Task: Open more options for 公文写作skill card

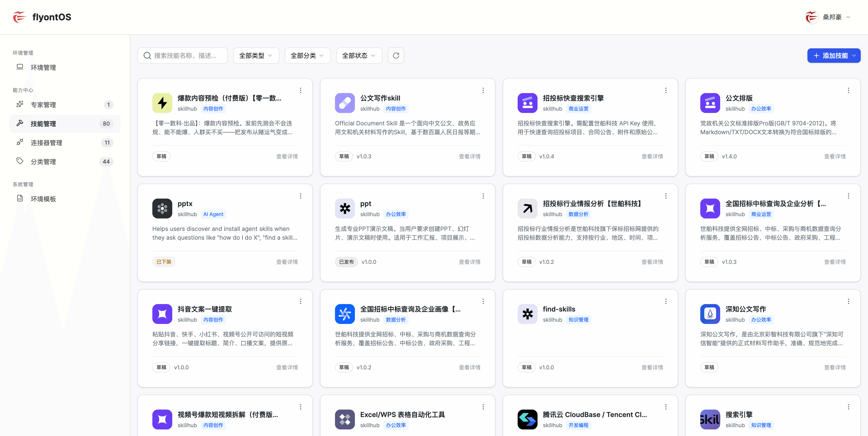Action: pyautogui.click(x=483, y=90)
